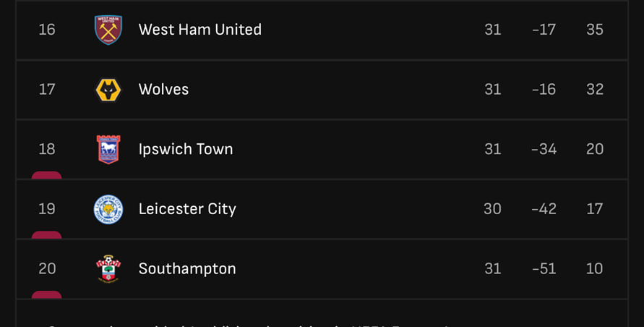Click the relegation marker under position 19
644x327 pixels.
tap(47, 235)
